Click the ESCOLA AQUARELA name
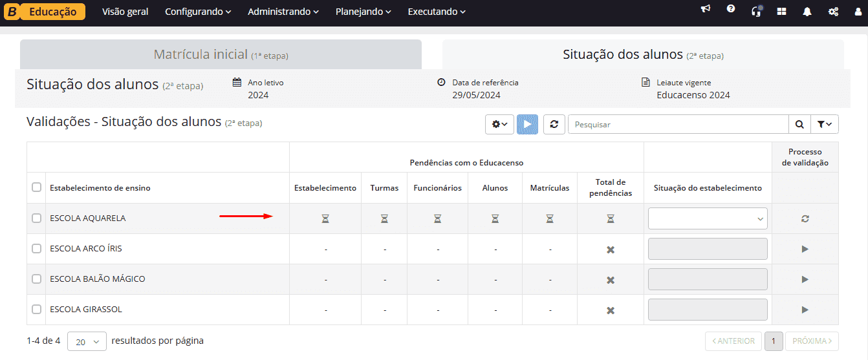Screen dimensions: 868x360 [x=87, y=218]
